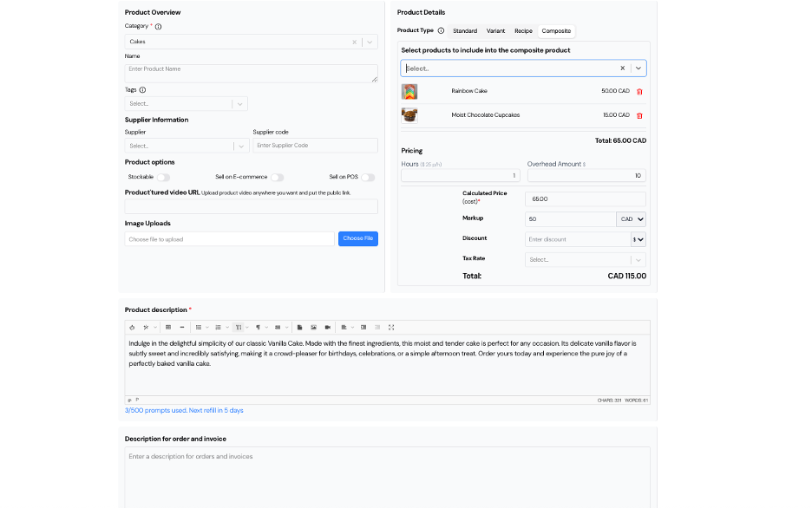The width and height of the screenshot is (812, 508).
Task: Toggle the Sell on POS switch
Action: click(x=368, y=177)
